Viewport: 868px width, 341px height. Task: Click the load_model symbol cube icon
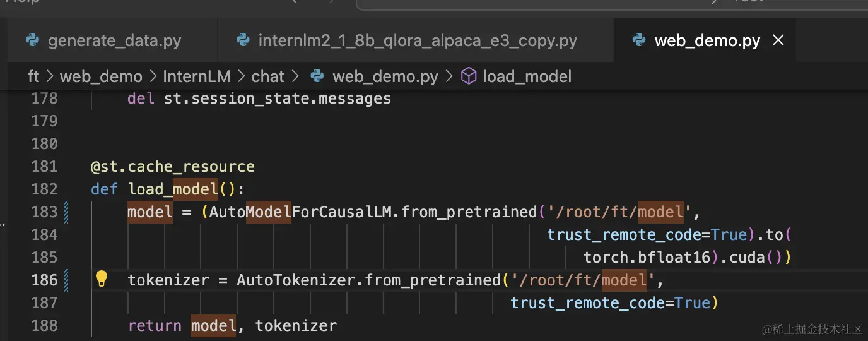tap(469, 76)
